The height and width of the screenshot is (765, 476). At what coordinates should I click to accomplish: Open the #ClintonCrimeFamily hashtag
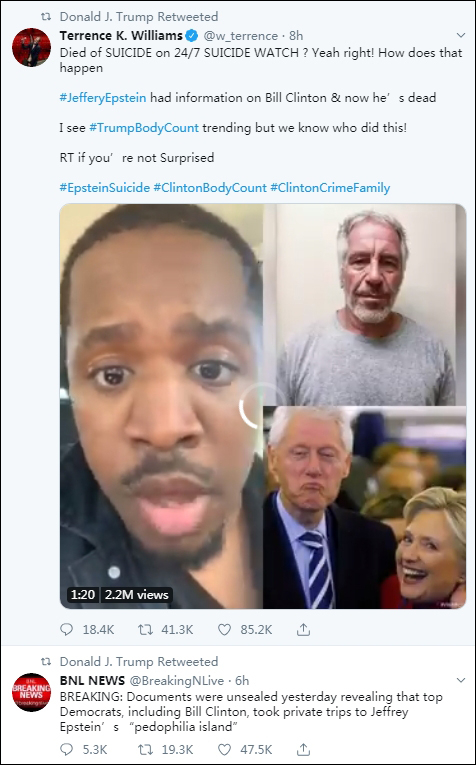330,188
